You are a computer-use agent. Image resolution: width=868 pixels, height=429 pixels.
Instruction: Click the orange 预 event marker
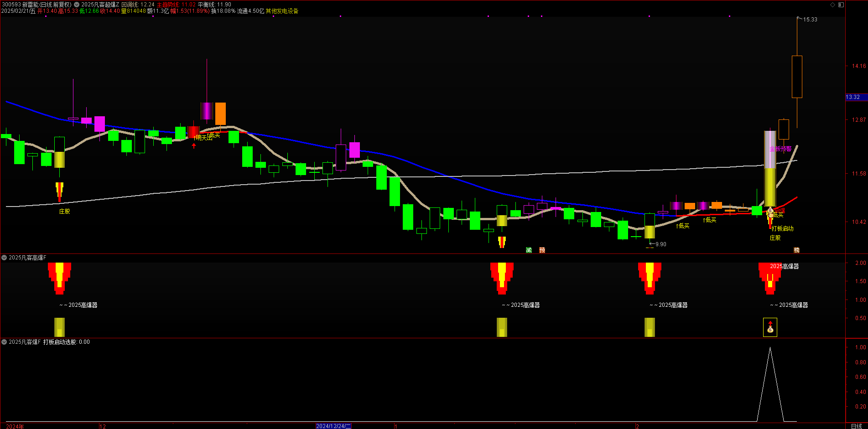542,250
